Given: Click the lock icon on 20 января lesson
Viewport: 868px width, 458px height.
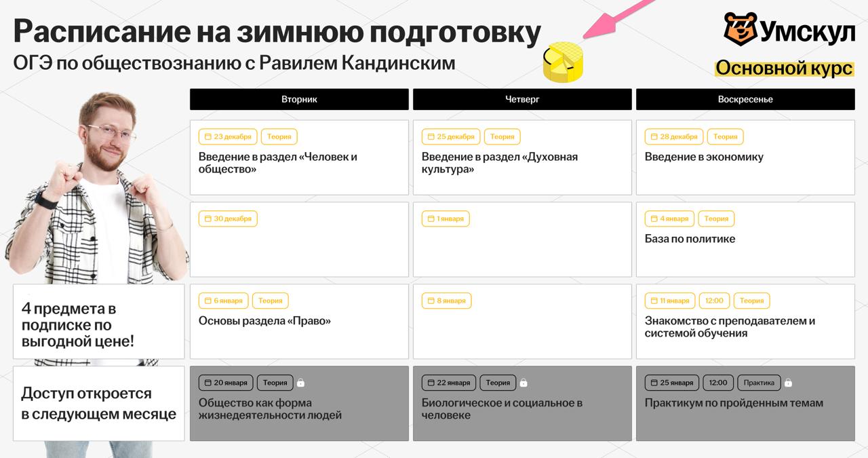Looking at the screenshot, I should (x=301, y=383).
